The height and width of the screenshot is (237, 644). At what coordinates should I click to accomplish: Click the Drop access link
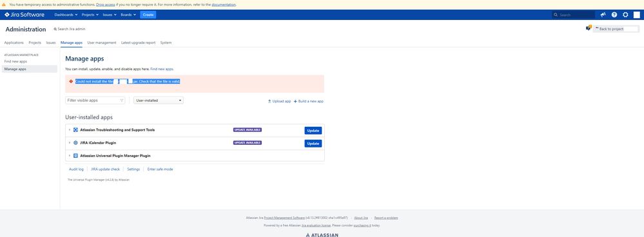pos(106,5)
